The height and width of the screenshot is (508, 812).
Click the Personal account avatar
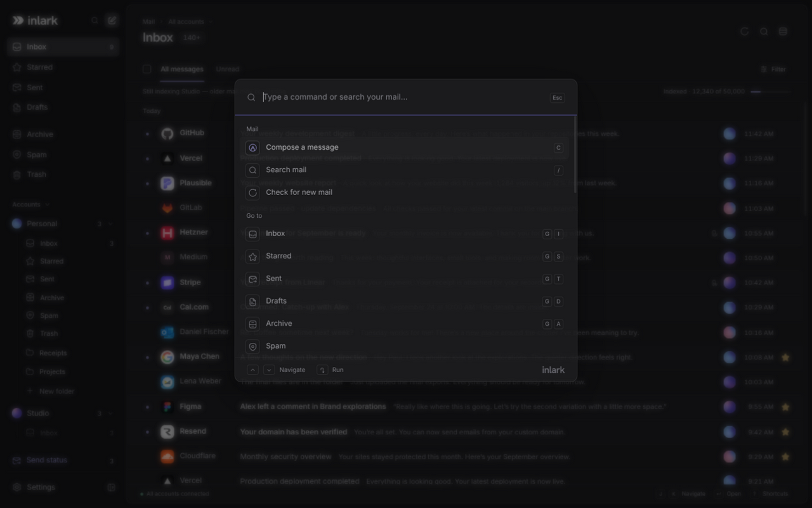click(17, 224)
